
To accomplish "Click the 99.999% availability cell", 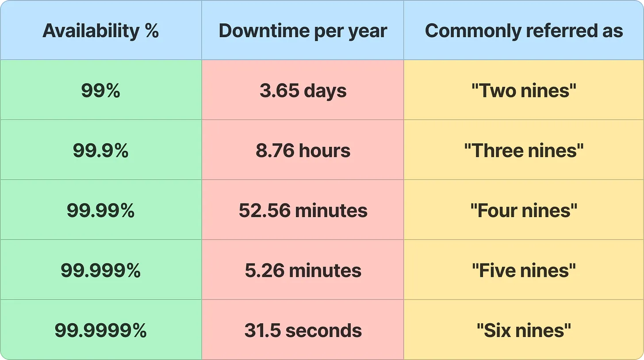I will click(100, 271).
